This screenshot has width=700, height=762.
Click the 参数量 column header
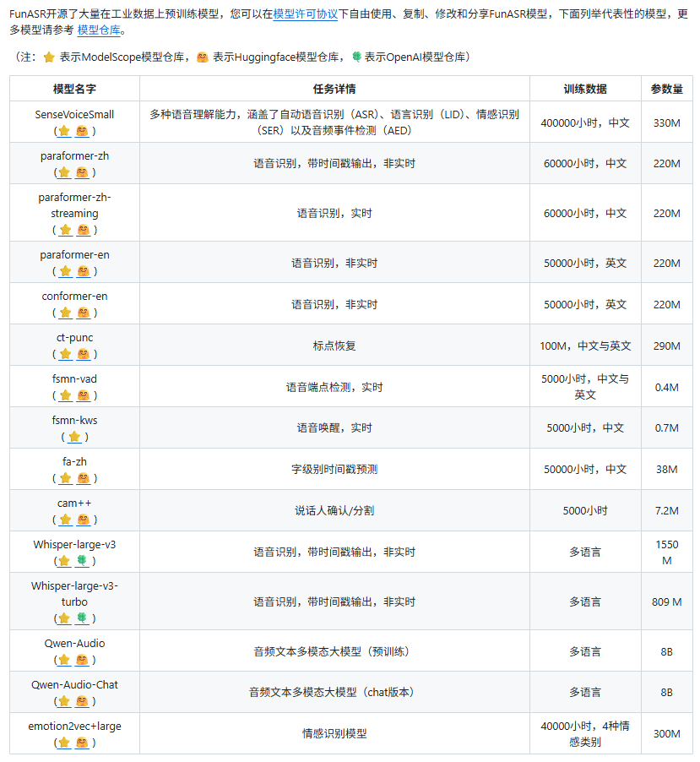pyautogui.click(x=666, y=89)
